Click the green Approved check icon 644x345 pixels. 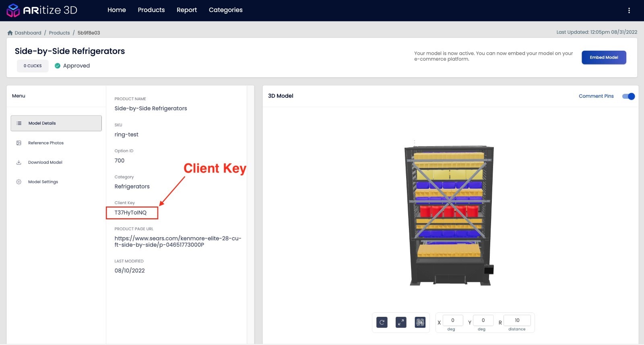[x=58, y=66]
